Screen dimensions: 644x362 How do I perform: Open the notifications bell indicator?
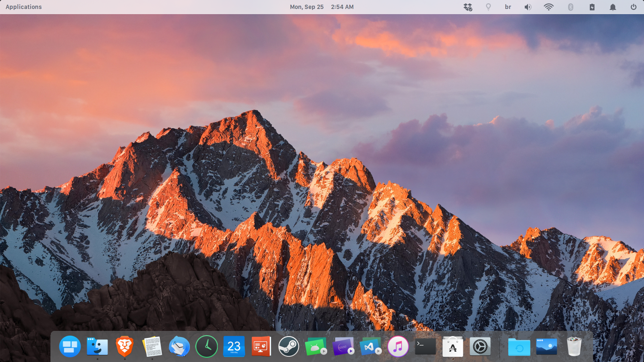[613, 7]
